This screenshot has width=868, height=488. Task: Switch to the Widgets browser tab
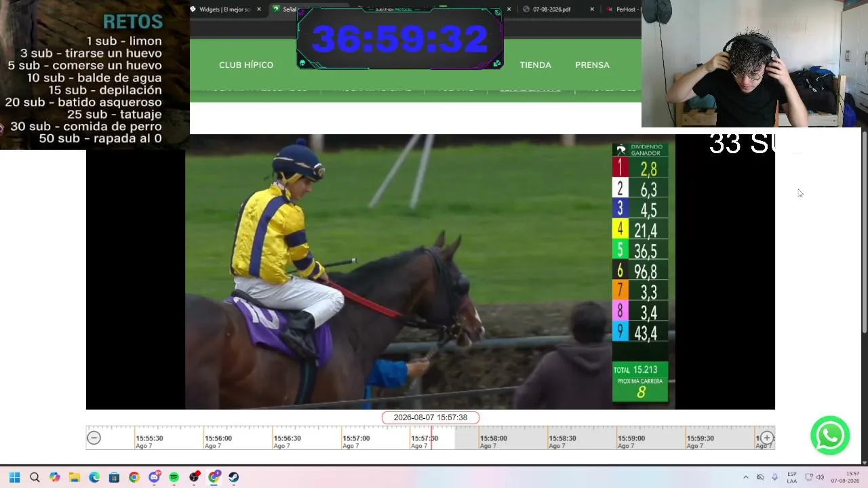tap(224, 9)
